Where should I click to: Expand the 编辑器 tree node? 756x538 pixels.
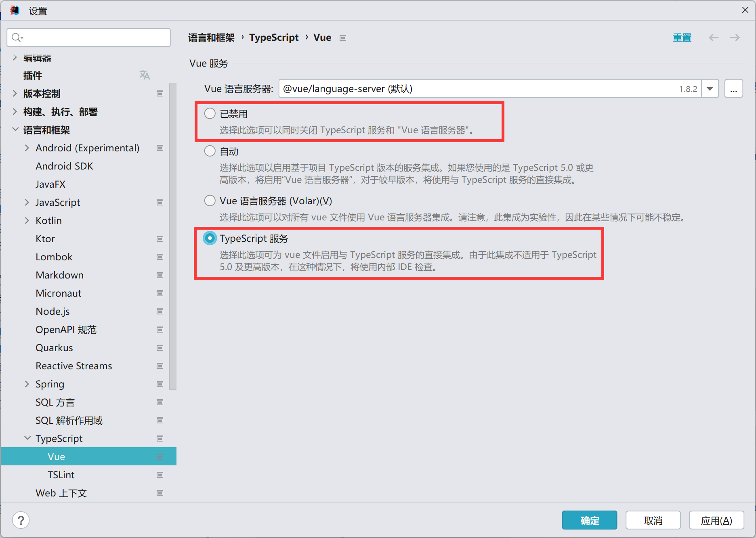click(15, 58)
